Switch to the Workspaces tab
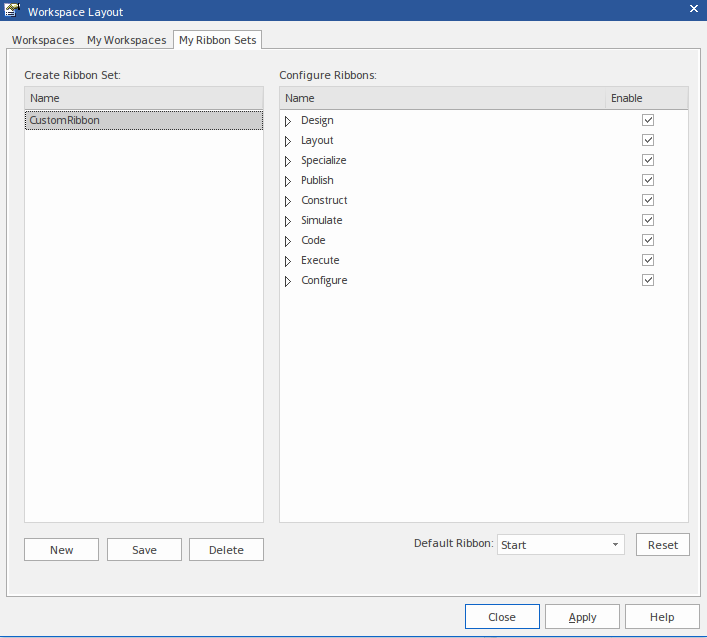This screenshot has width=707, height=638. [x=43, y=40]
